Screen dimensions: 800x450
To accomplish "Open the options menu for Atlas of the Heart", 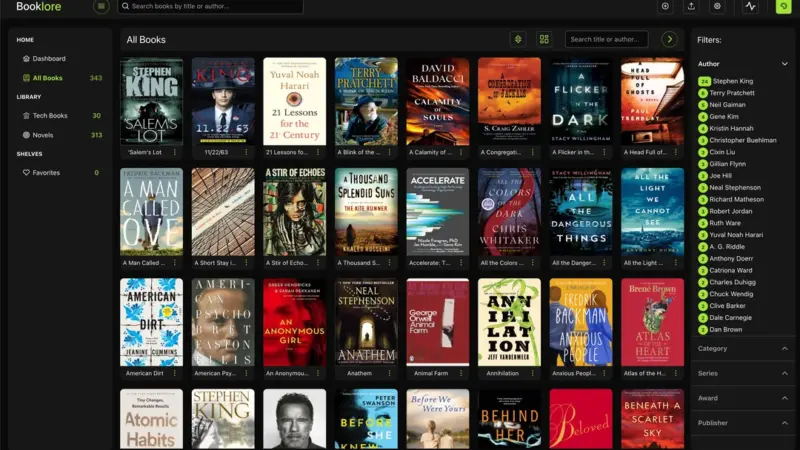I will 676,373.
